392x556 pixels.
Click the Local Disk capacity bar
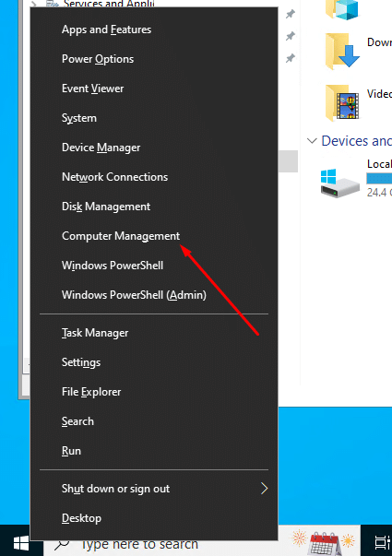tap(379, 178)
